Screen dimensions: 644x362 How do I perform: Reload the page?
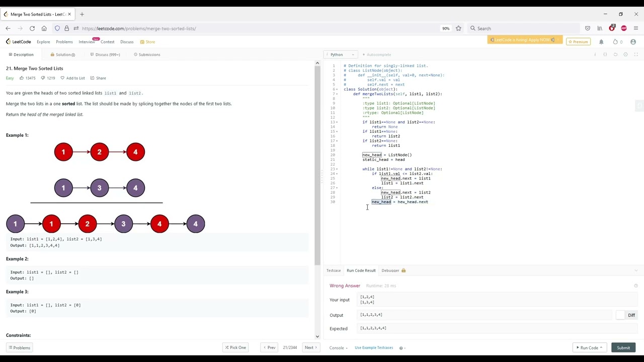point(32,29)
